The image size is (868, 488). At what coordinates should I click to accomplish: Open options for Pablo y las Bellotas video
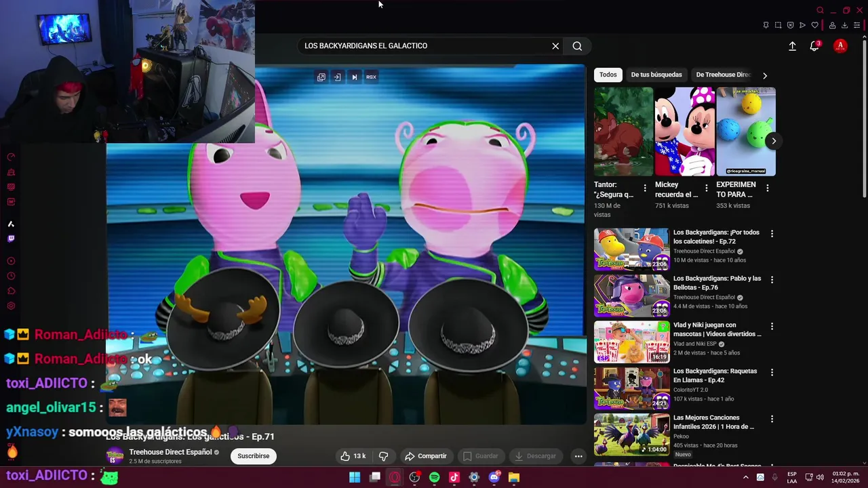pos(772,280)
